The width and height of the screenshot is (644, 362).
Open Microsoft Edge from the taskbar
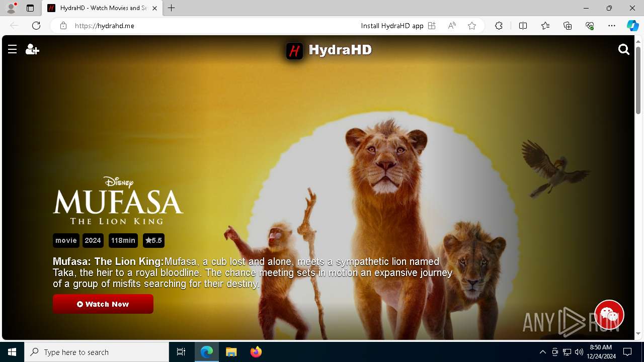(x=207, y=352)
